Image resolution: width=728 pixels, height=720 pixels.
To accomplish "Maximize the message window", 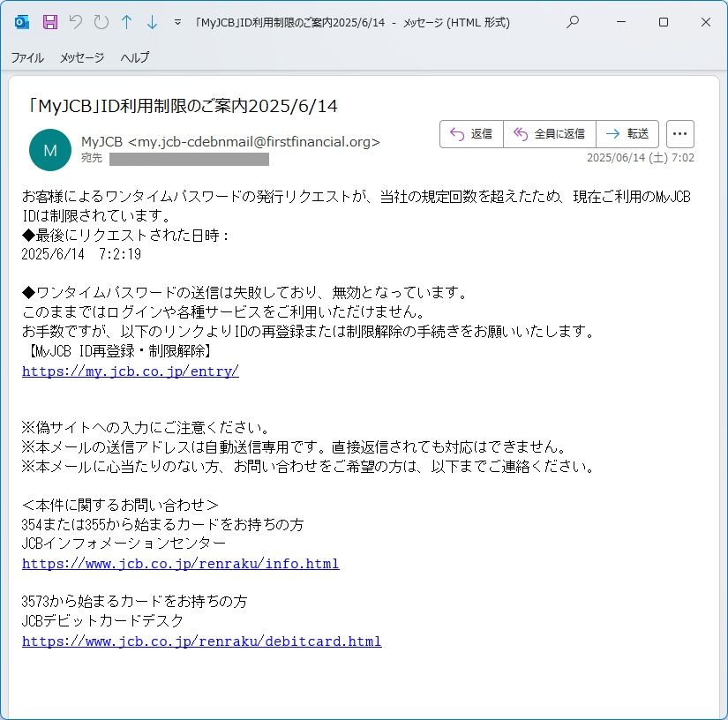I will click(x=664, y=22).
